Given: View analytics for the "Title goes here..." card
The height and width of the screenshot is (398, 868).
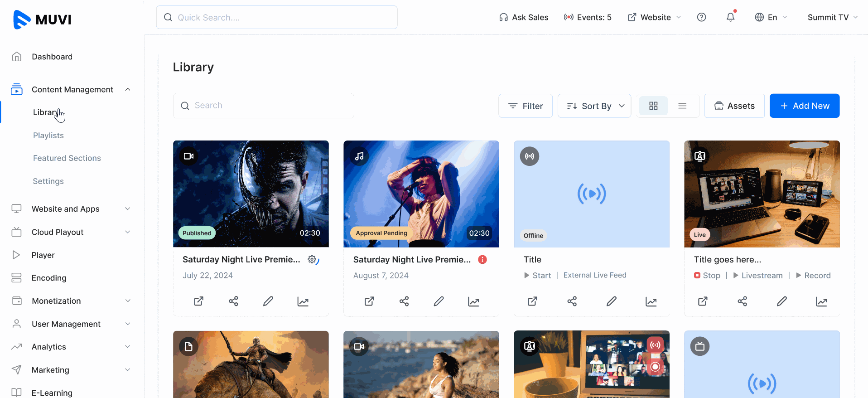Looking at the screenshot, I should (x=821, y=301).
